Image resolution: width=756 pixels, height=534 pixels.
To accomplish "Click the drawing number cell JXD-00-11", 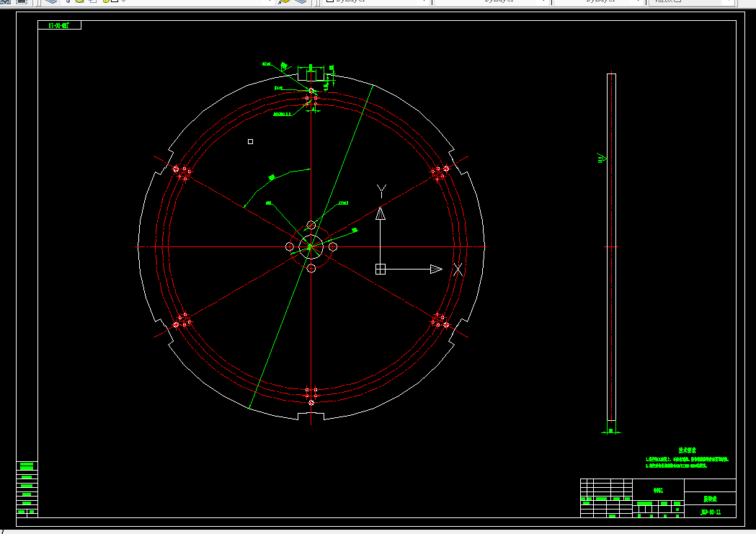I will tap(710, 512).
